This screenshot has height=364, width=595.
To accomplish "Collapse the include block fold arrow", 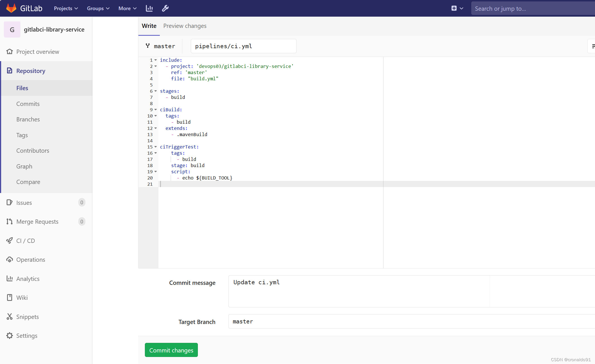I will [x=156, y=60].
